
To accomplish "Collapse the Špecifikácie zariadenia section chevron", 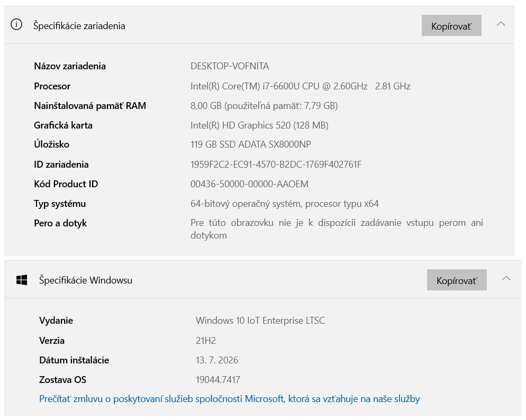I will click(501, 24).
